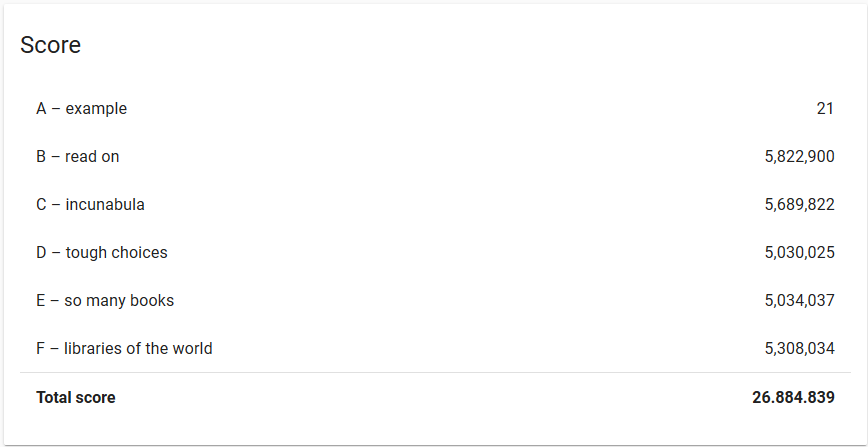Click the divider line above Total score
Screen dimensions: 868x447
(434, 373)
